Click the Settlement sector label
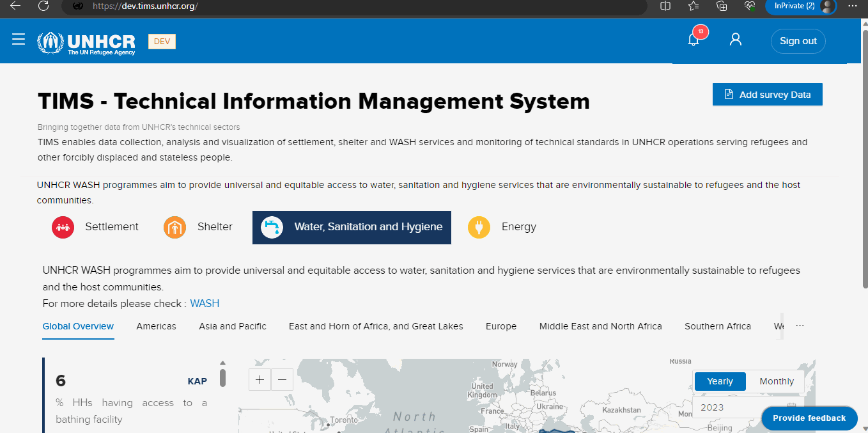Image resolution: width=868 pixels, height=433 pixels. [112, 227]
